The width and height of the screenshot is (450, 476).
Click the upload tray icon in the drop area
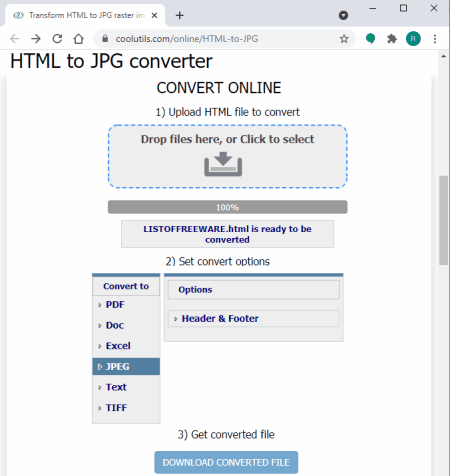pos(223,164)
